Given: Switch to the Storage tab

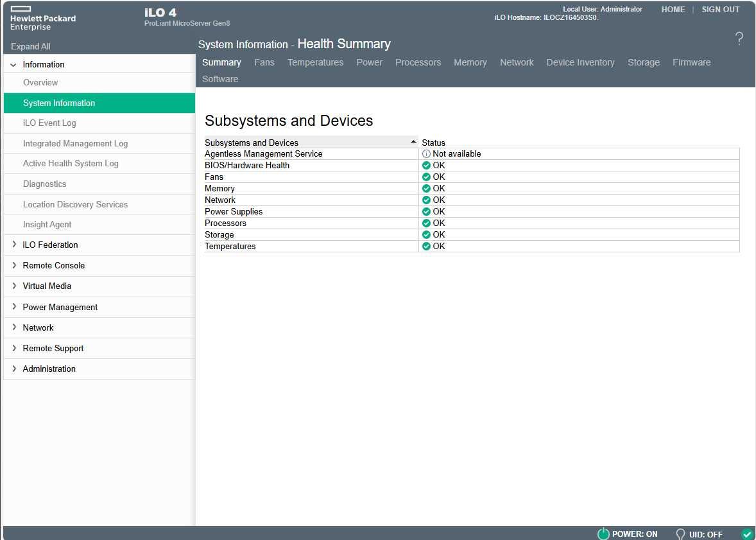Looking at the screenshot, I should [x=644, y=62].
